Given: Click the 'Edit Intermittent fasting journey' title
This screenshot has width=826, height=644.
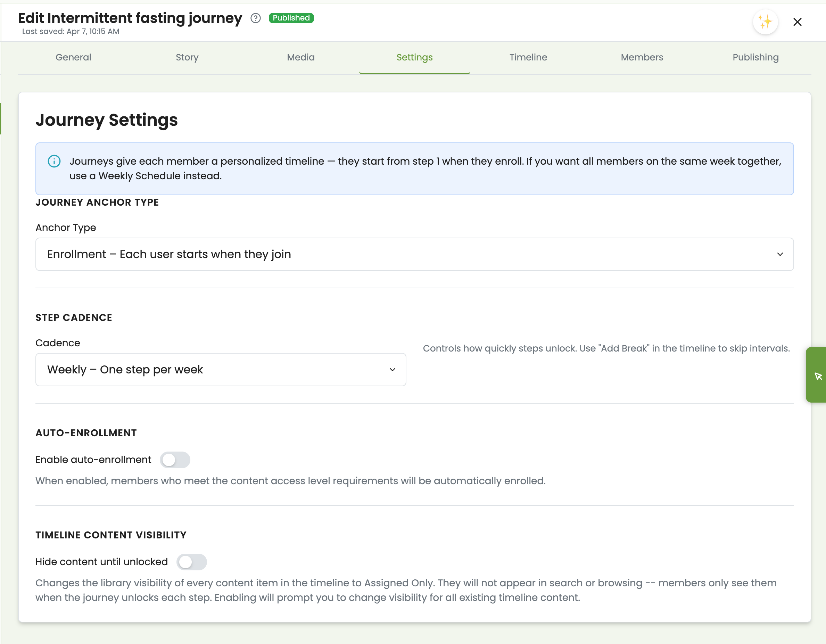Looking at the screenshot, I should tap(130, 18).
